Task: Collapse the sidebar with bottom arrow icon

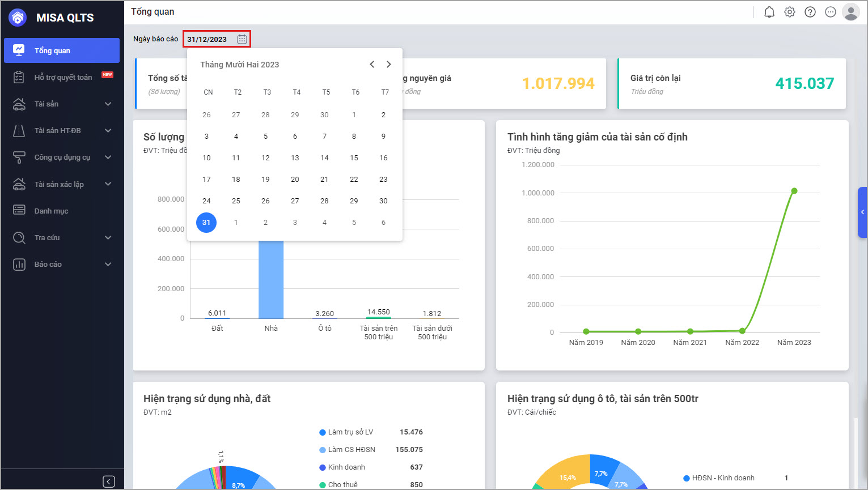Action: (x=109, y=482)
